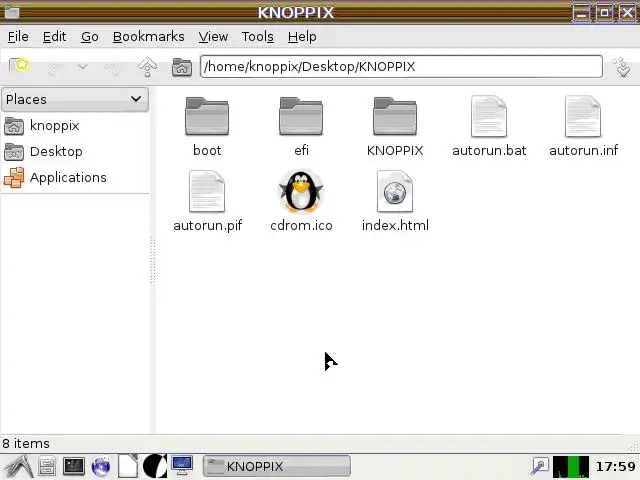Select the boot folder icon
640x480 pixels.
pyautogui.click(x=207, y=116)
